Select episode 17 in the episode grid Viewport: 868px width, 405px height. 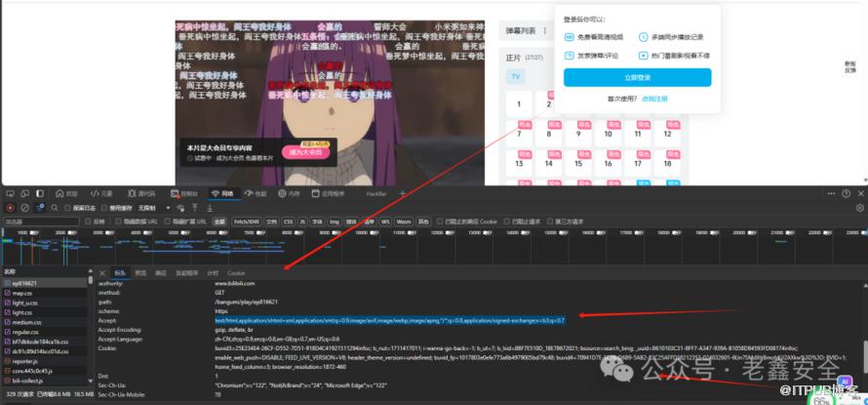638,164
